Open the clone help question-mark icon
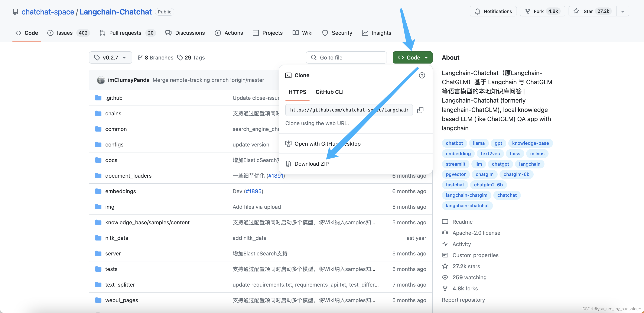The width and height of the screenshot is (644, 313). coord(422,75)
